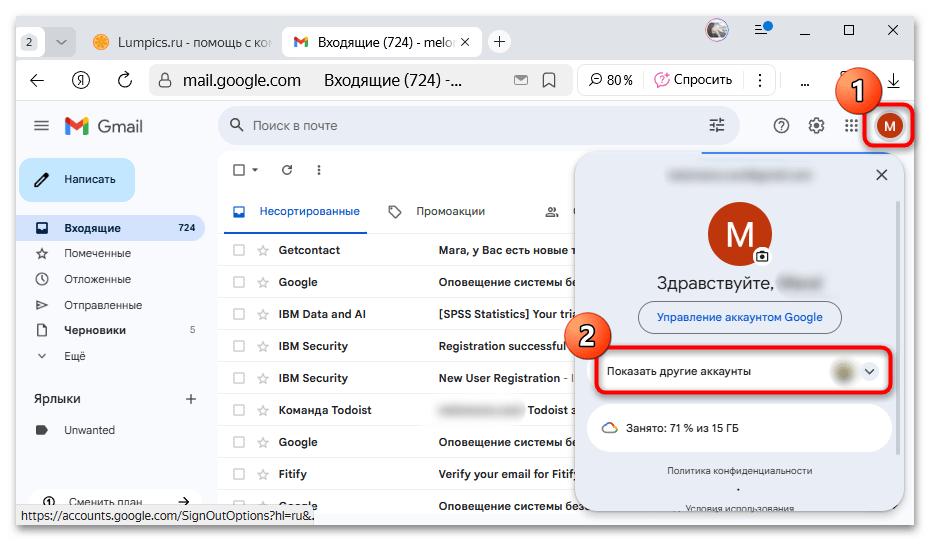The width and height of the screenshot is (930, 541).
Task: Open the 80% zoom control
Action: [x=611, y=80]
